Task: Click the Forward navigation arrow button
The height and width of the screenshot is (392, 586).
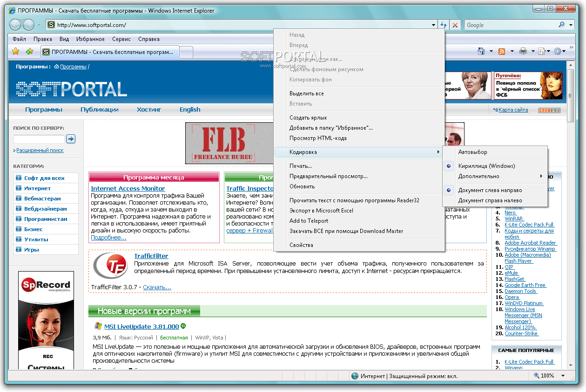Action: (29, 25)
